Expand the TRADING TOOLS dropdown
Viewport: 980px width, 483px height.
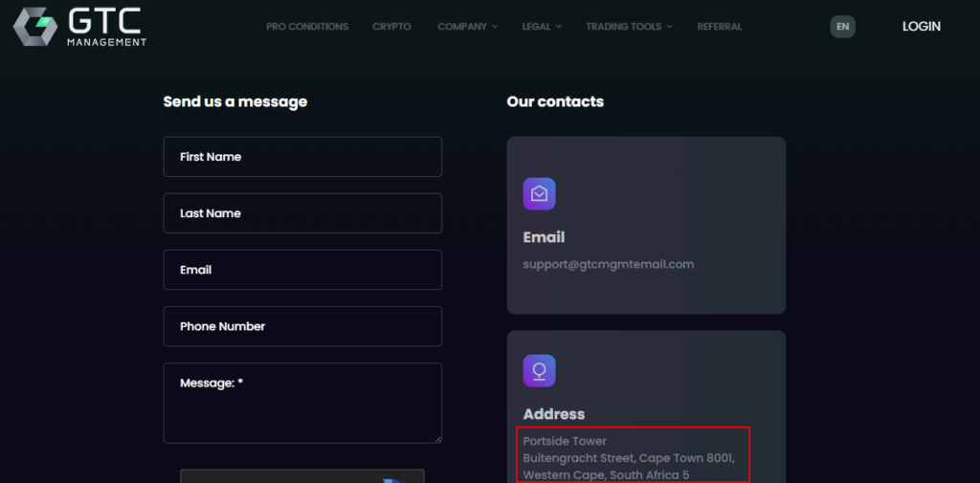point(629,27)
